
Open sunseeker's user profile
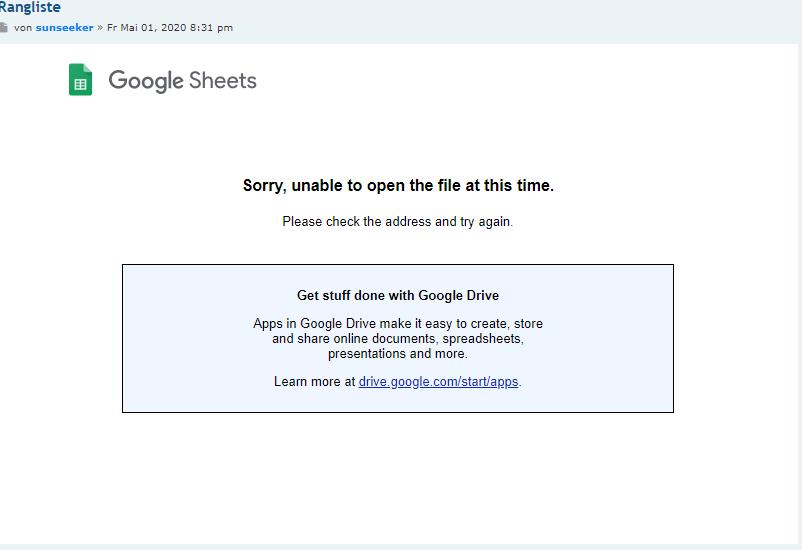[x=64, y=27]
